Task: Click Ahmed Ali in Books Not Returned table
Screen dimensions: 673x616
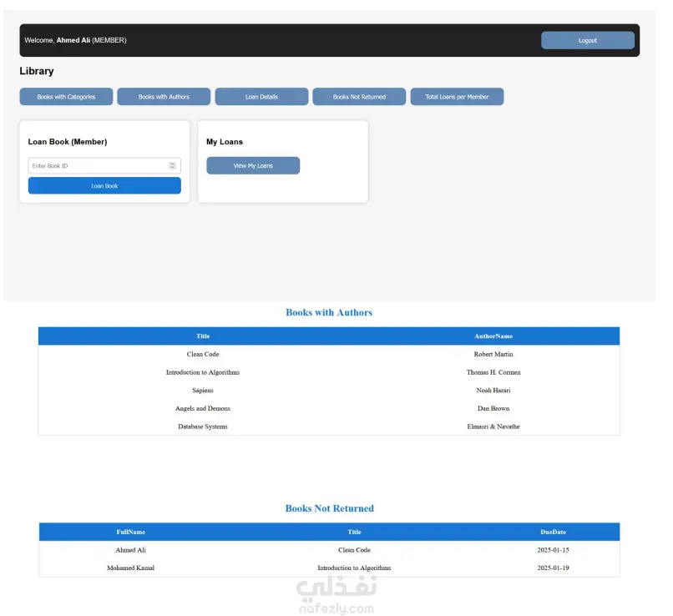Action: point(130,550)
